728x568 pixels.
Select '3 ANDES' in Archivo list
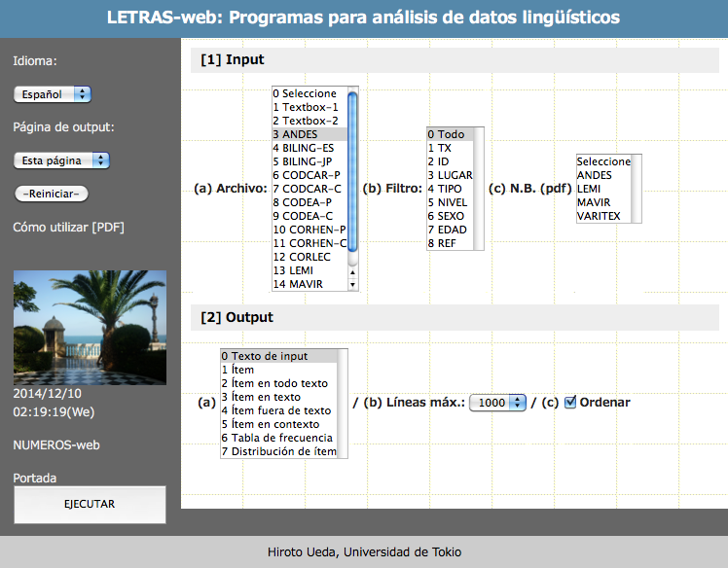click(309, 134)
